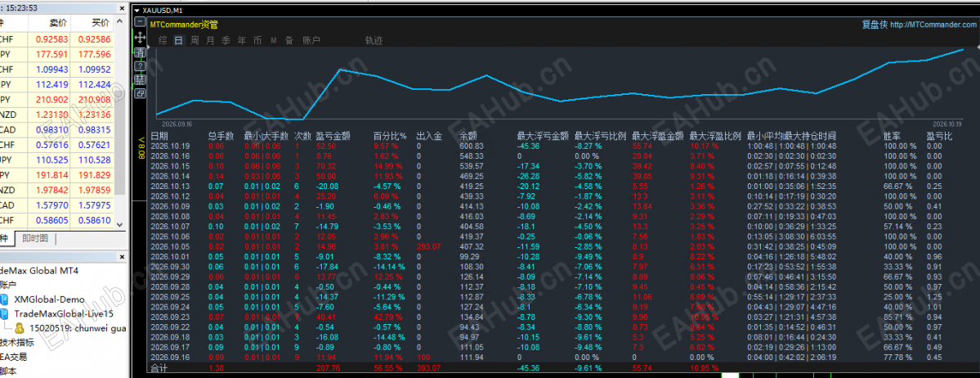Click deposit value 293.07 in 出入金 column

pyautogui.click(x=429, y=246)
